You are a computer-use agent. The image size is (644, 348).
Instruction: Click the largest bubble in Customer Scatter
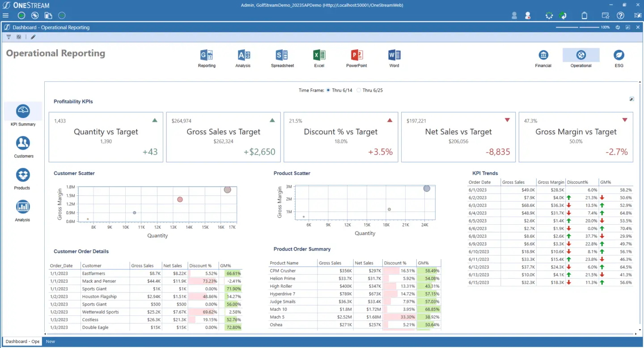point(227,189)
